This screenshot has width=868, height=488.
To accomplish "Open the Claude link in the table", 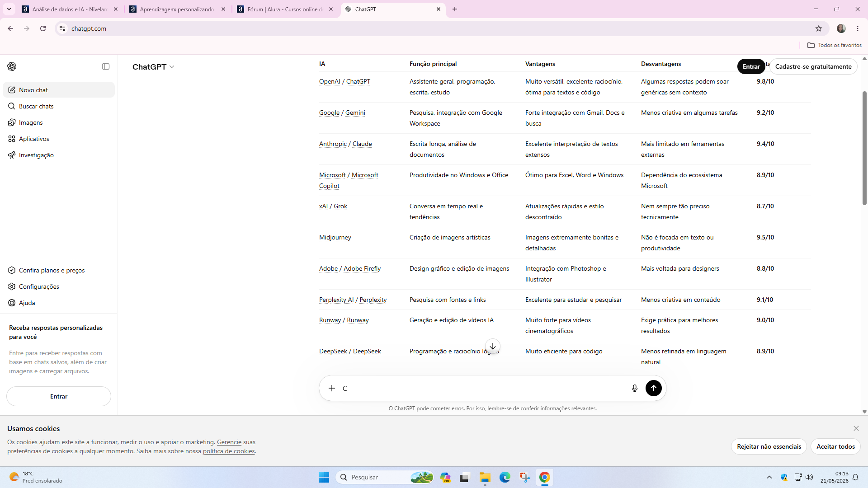I will pyautogui.click(x=362, y=144).
